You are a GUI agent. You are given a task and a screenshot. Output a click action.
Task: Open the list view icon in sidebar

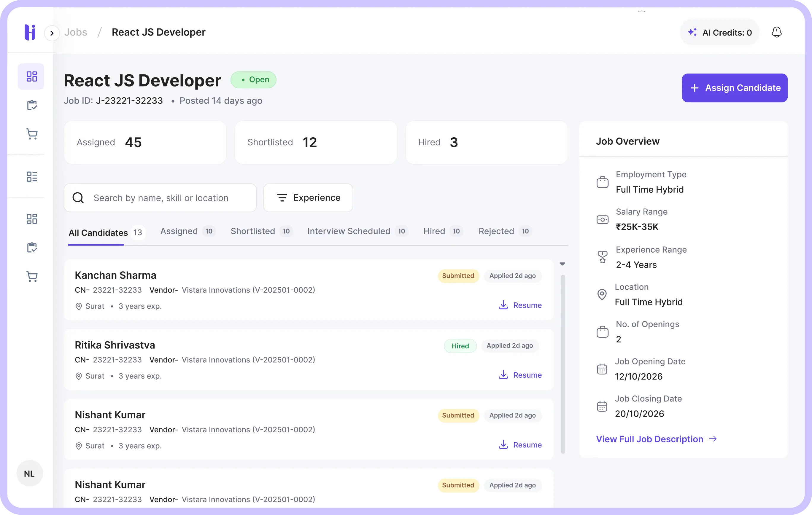tap(32, 177)
